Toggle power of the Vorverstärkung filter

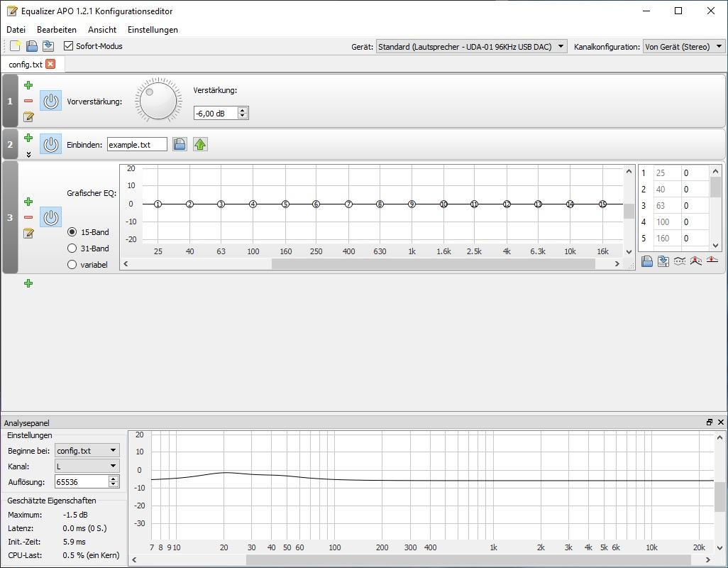pyautogui.click(x=50, y=102)
